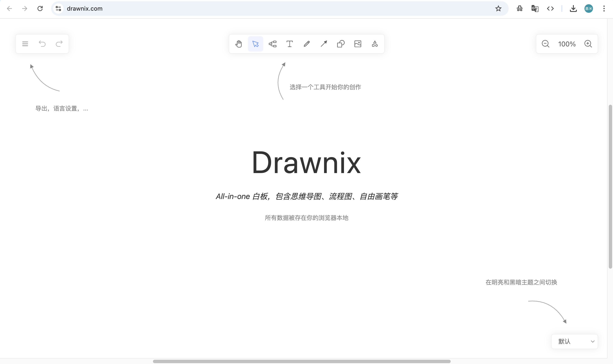Choose the Mind map tool

(x=273, y=44)
